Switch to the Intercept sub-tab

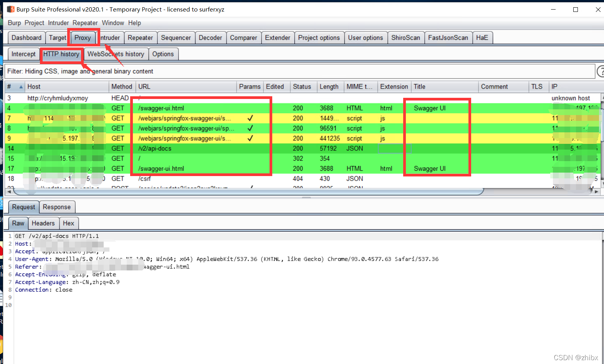(x=23, y=54)
